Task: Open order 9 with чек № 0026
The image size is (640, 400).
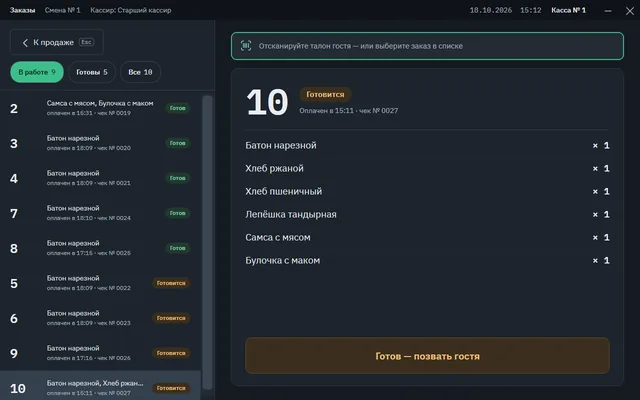Action: coord(100,353)
